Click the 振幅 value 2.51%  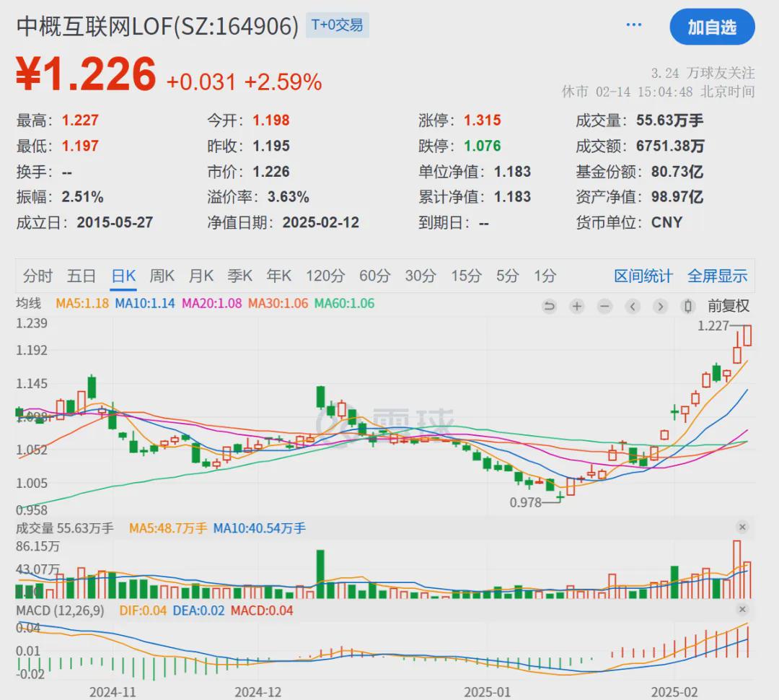click(x=82, y=197)
